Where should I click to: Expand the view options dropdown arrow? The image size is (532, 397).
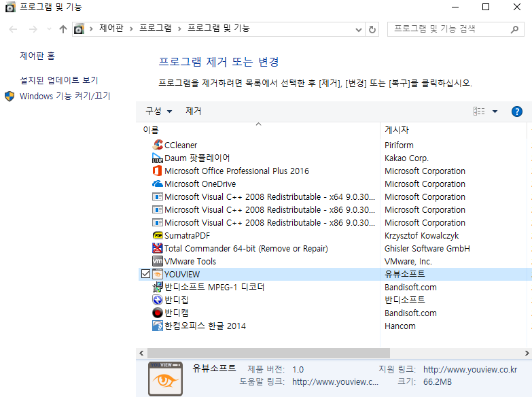[x=495, y=111]
